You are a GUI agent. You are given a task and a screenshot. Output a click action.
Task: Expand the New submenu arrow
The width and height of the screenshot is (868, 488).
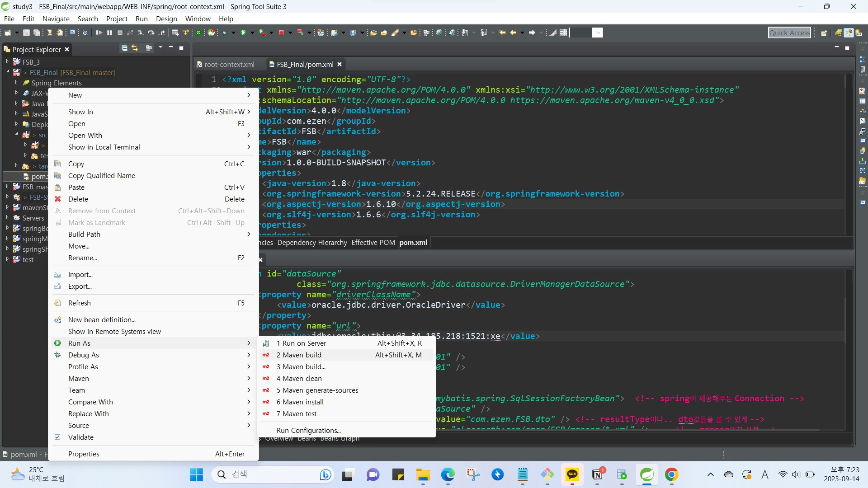point(249,95)
